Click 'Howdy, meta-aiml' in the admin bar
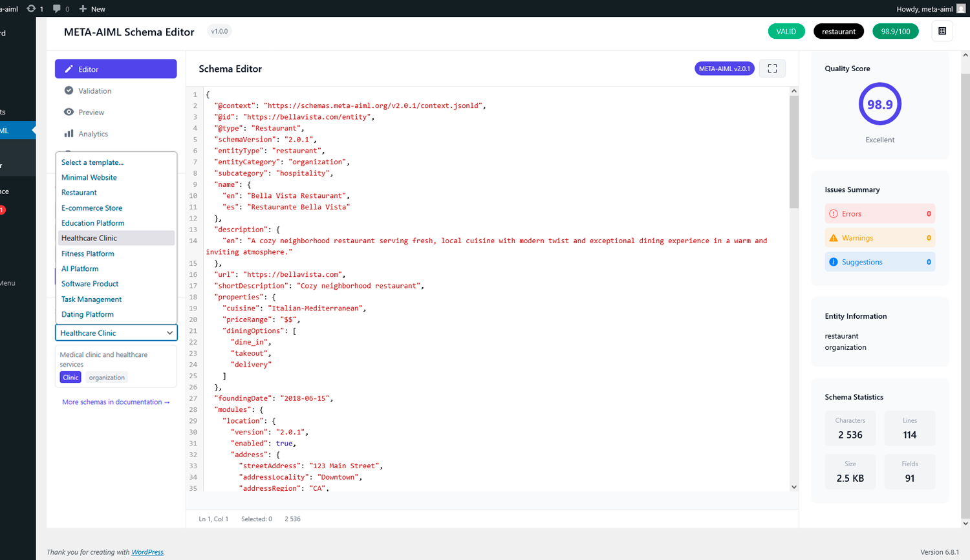This screenshot has width=970, height=560. [925, 9]
